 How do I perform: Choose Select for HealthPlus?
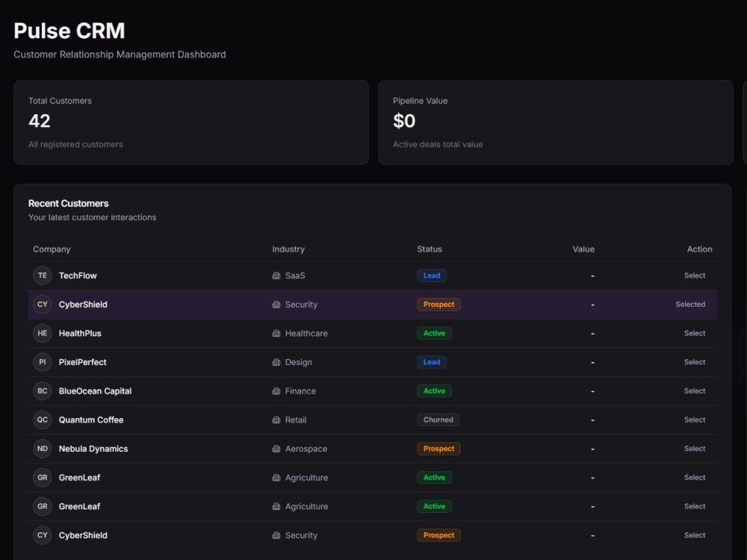click(x=695, y=333)
